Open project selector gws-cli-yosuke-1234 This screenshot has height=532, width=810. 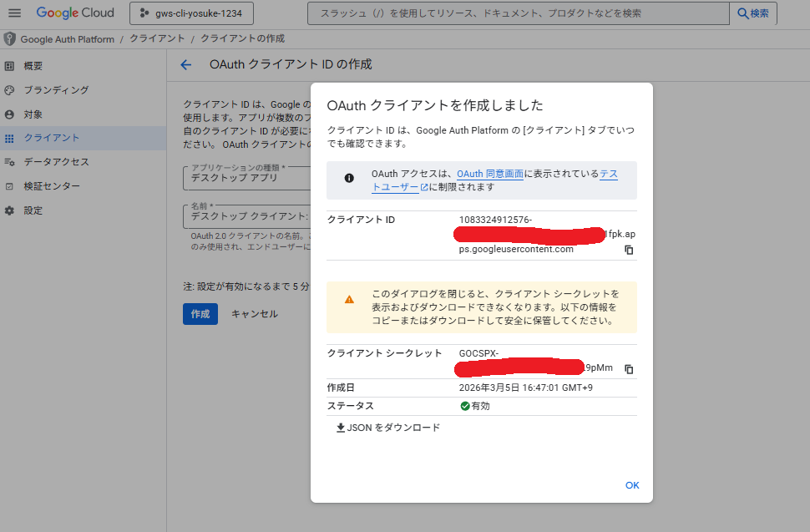point(192,13)
